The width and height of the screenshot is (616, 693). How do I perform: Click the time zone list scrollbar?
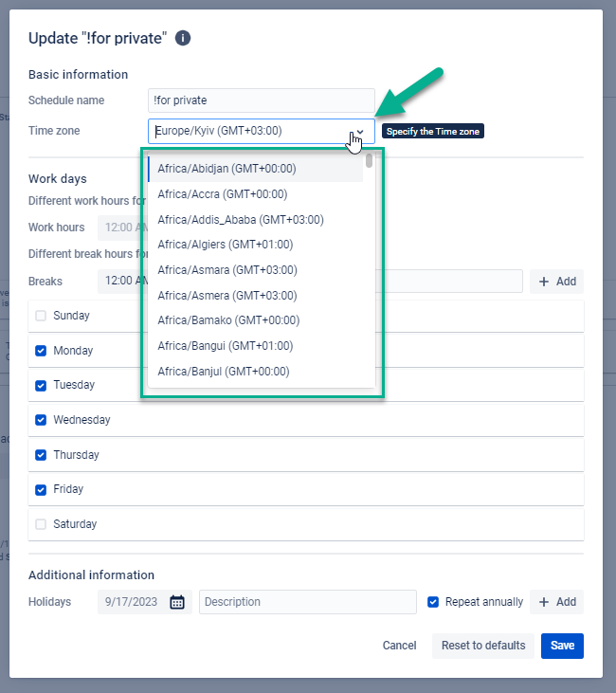point(369,163)
